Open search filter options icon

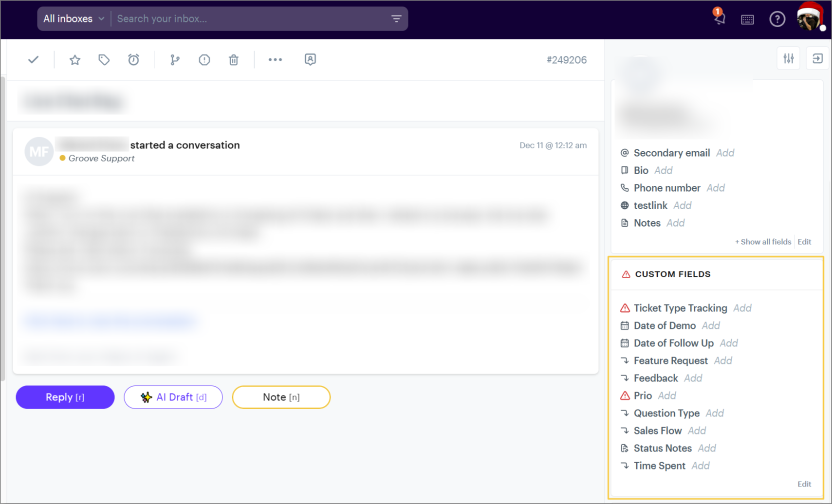click(x=396, y=19)
